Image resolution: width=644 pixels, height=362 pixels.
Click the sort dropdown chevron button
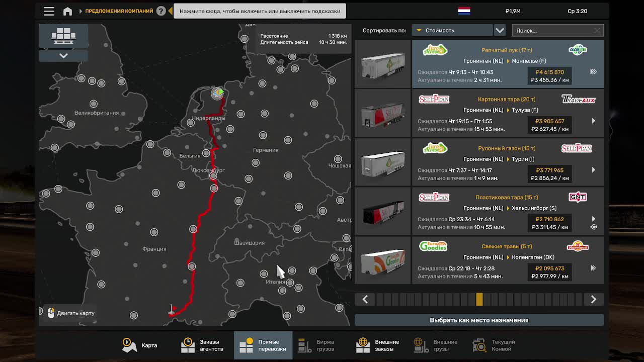click(500, 31)
